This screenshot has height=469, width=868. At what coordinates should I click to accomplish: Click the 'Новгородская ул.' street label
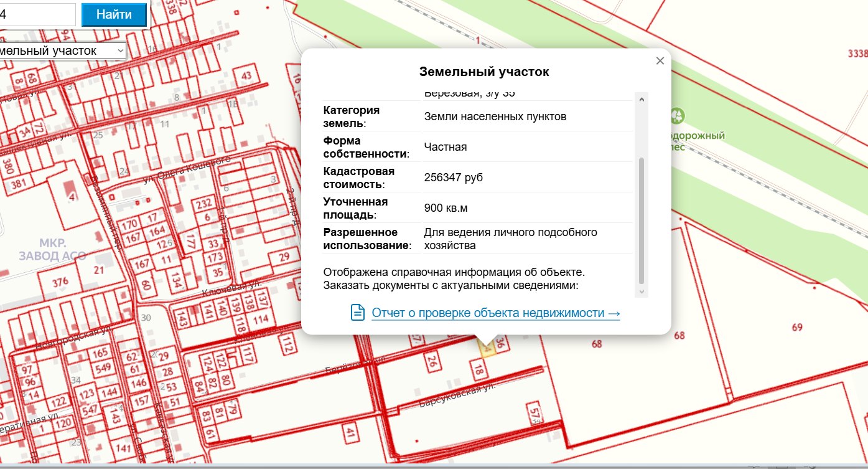click(x=73, y=337)
